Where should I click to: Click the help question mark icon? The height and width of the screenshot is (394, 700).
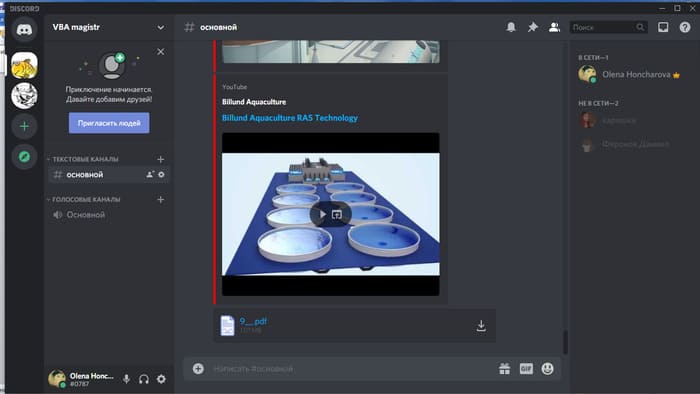pos(685,27)
